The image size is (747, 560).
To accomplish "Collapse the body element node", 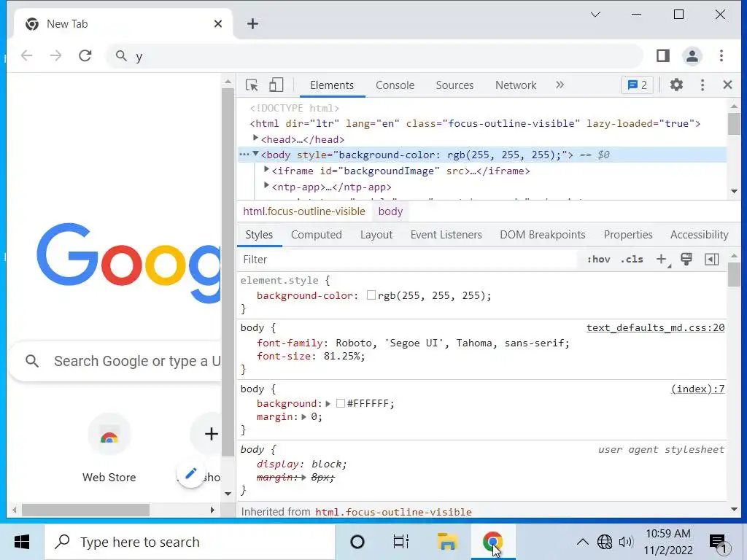I will (x=255, y=154).
